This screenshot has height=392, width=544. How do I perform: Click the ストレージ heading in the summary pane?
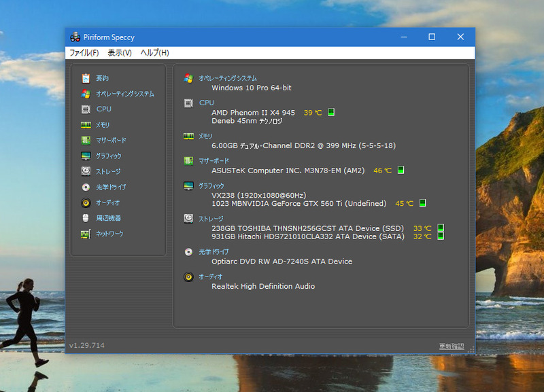click(211, 219)
